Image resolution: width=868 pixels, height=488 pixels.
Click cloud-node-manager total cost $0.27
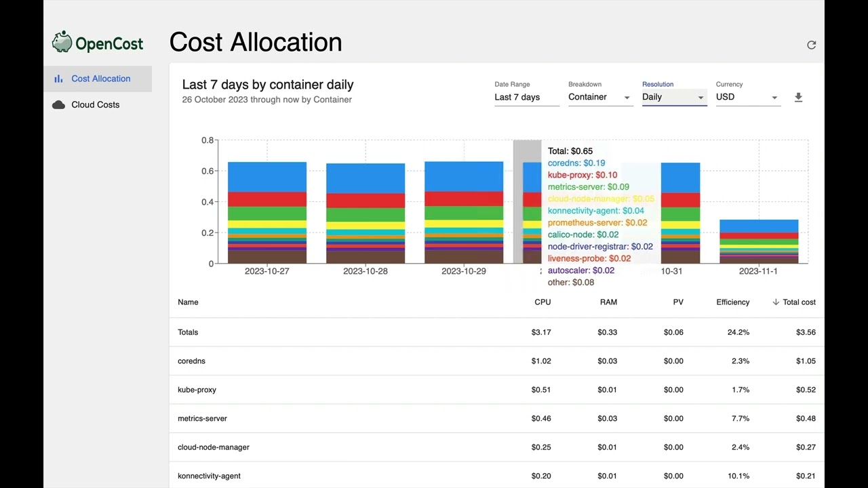(x=806, y=447)
